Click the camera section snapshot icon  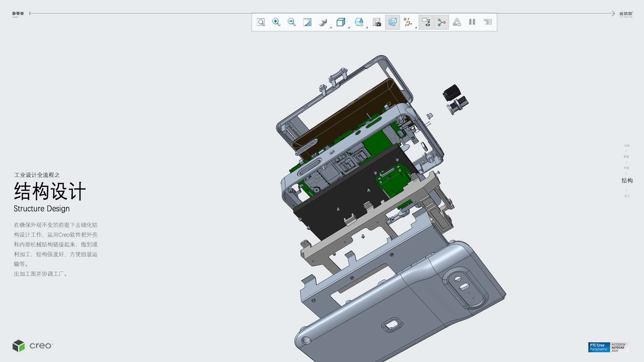(x=377, y=22)
